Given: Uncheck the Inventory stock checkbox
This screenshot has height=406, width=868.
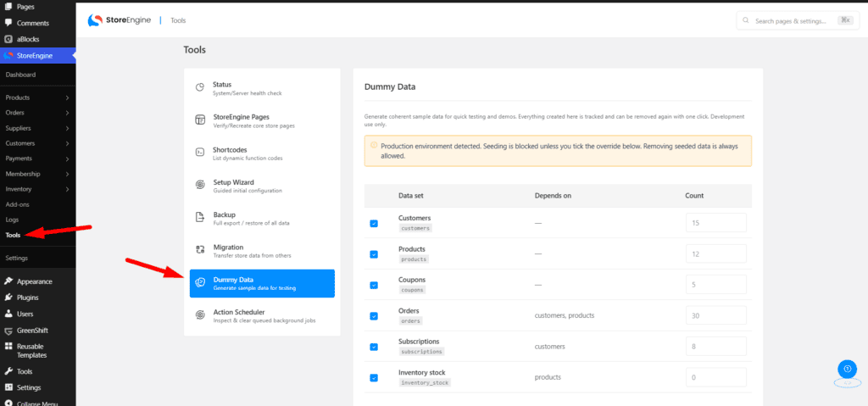Looking at the screenshot, I should click(374, 378).
